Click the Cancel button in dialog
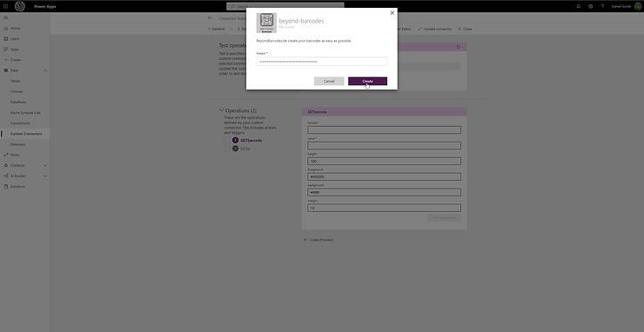 point(329,81)
